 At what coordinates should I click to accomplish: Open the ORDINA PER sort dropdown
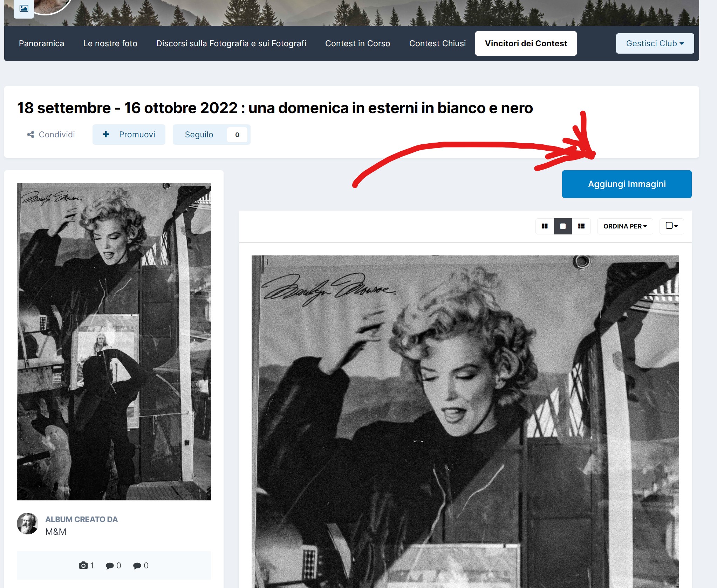click(x=625, y=226)
